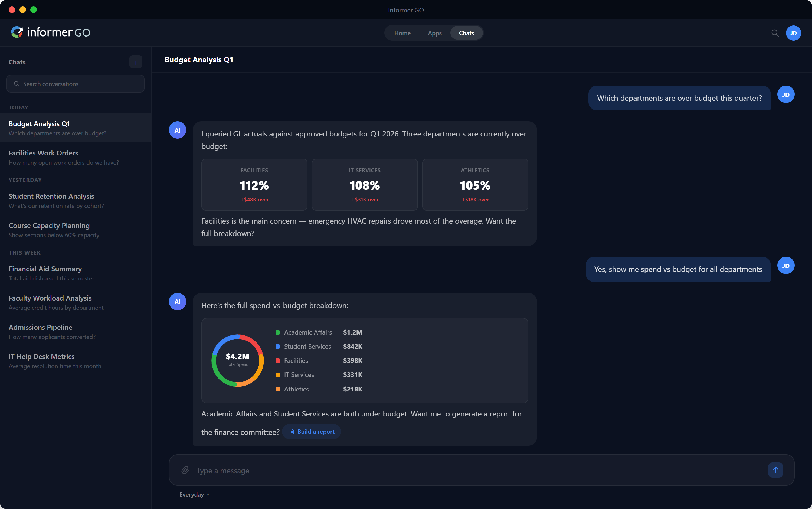Switch to the Home tab
The height and width of the screenshot is (509, 812).
[402, 33]
